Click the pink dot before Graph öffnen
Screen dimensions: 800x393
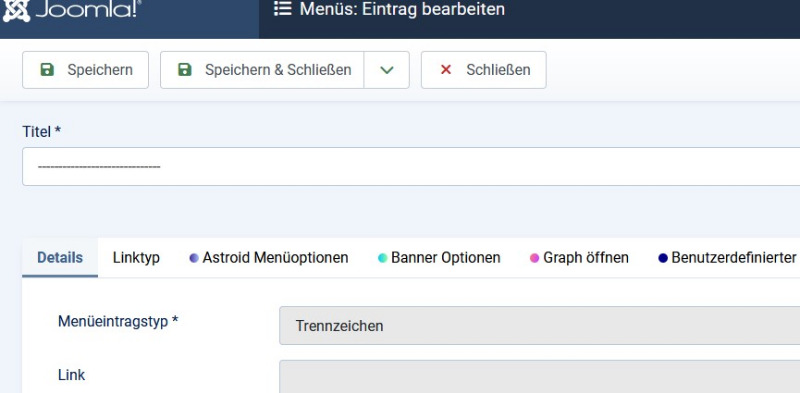pyautogui.click(x=534, y=258)
